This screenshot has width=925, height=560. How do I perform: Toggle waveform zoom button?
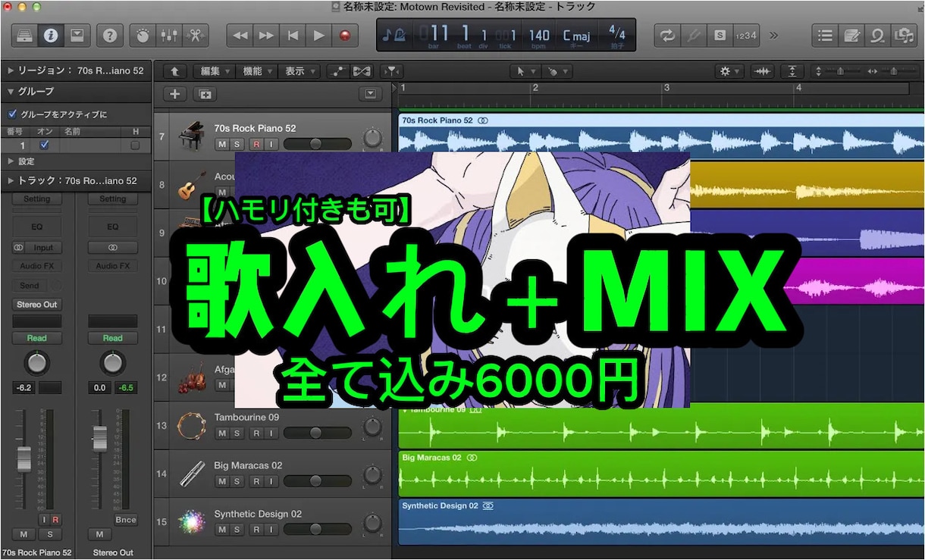pos(762,71)
